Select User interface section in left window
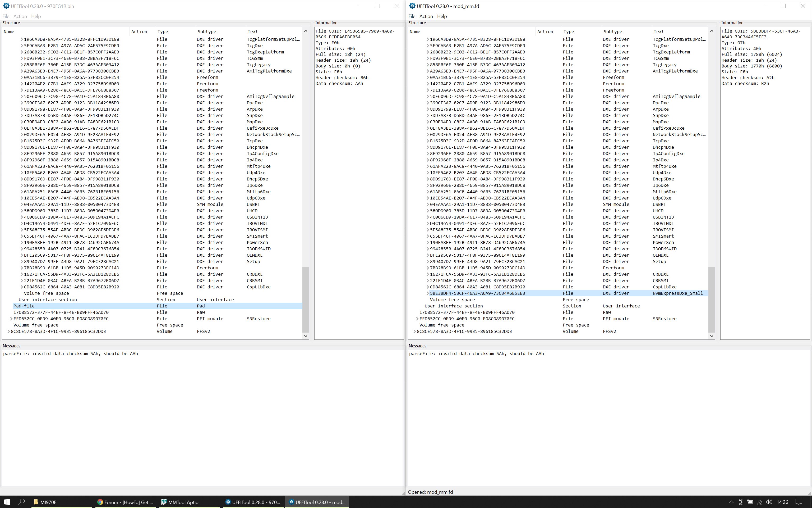This screenshot has height=508, width=812. 160,300
